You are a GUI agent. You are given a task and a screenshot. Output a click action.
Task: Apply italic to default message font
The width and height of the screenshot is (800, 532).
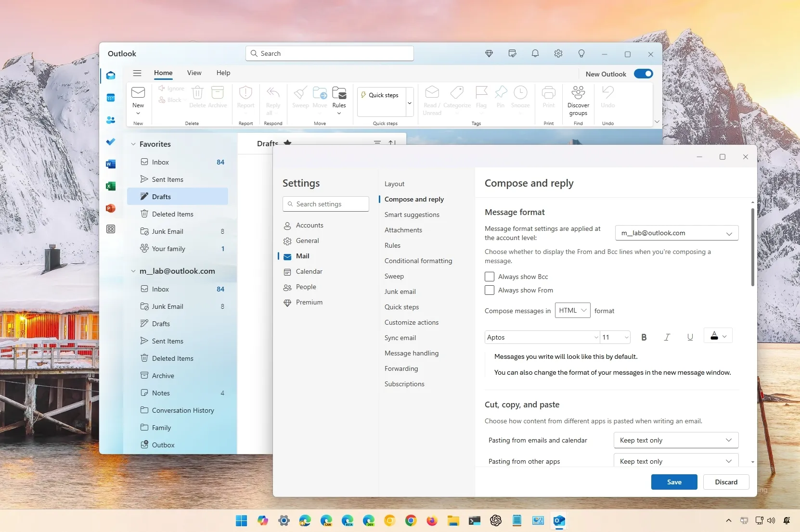667,337
